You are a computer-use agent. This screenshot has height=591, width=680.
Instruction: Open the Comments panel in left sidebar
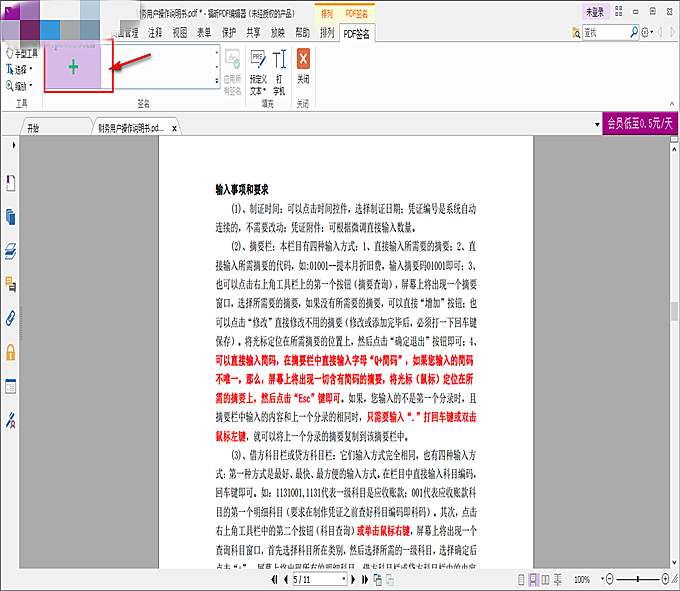11,285
